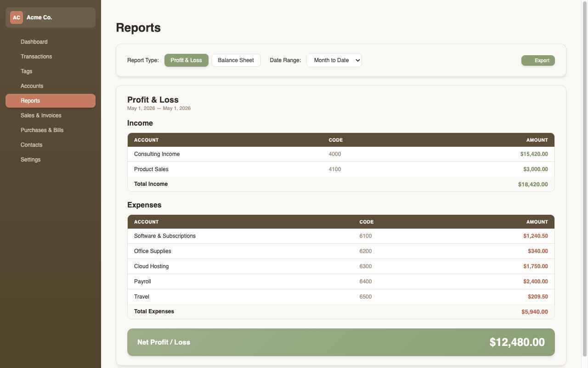Image resolution: width=588 pixels, height=368 pixels.
Task: Click the $340.00 amount
Action: point(538,251)
